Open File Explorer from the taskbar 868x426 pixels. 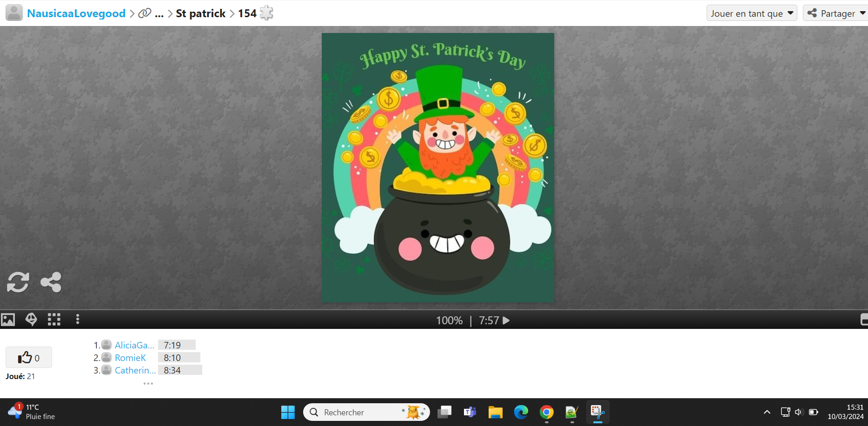496,412
